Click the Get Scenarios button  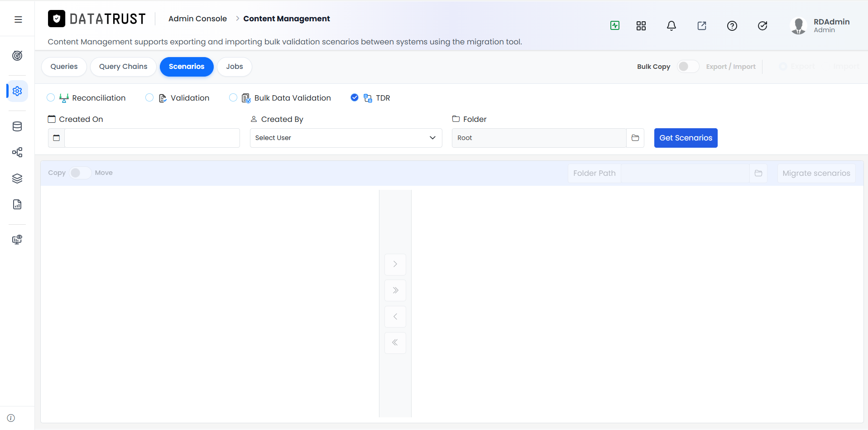[x=686, y=138]
